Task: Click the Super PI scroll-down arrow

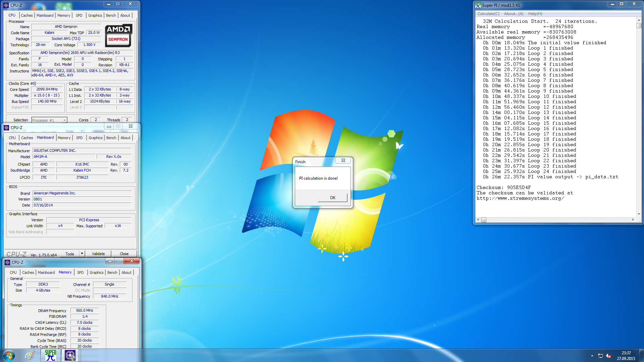Action: 639,214
